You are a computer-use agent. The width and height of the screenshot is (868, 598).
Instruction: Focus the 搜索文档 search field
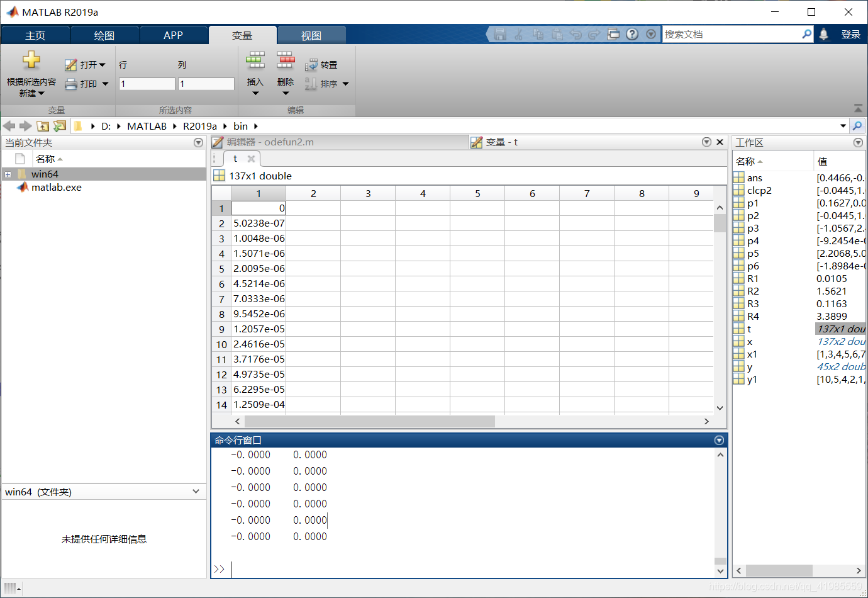point(732,34)
